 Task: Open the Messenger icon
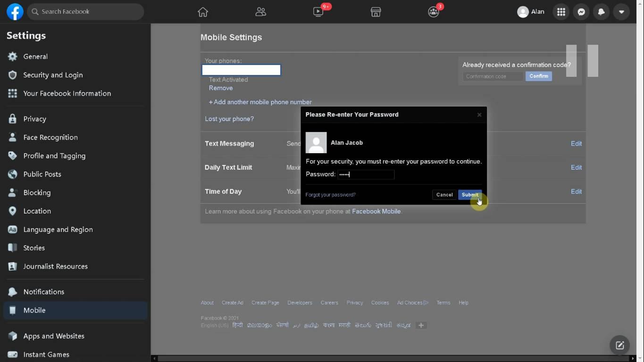[x=581, y=12]
